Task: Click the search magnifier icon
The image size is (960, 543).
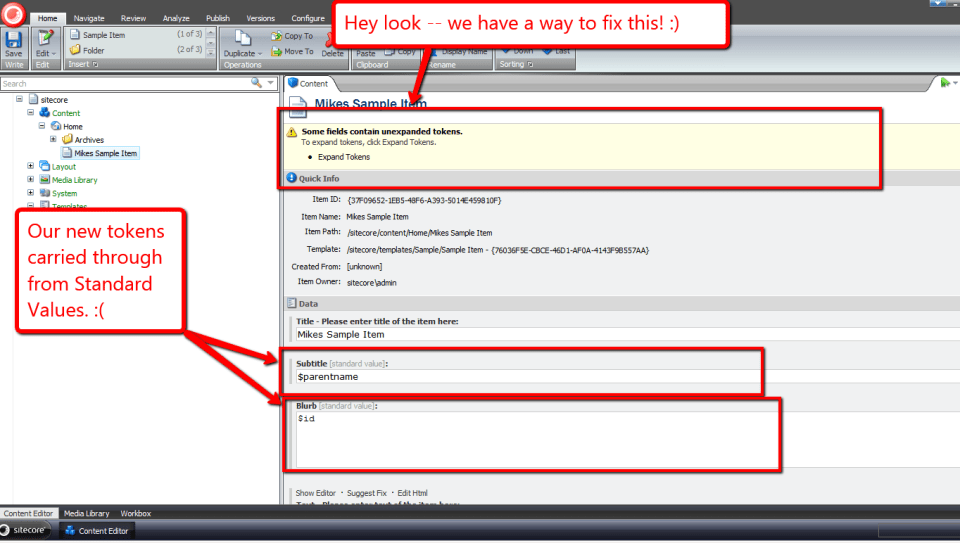Action: click(257, 83)
